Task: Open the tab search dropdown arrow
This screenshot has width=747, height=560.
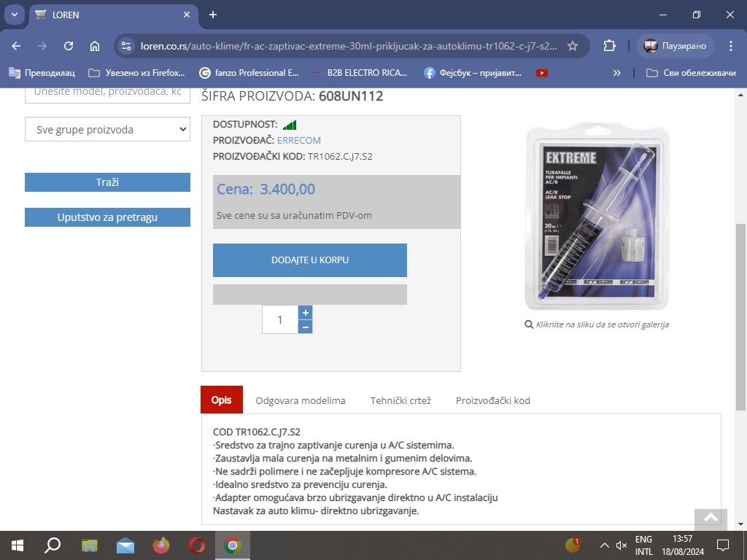Action: click(x=14, y=15)
